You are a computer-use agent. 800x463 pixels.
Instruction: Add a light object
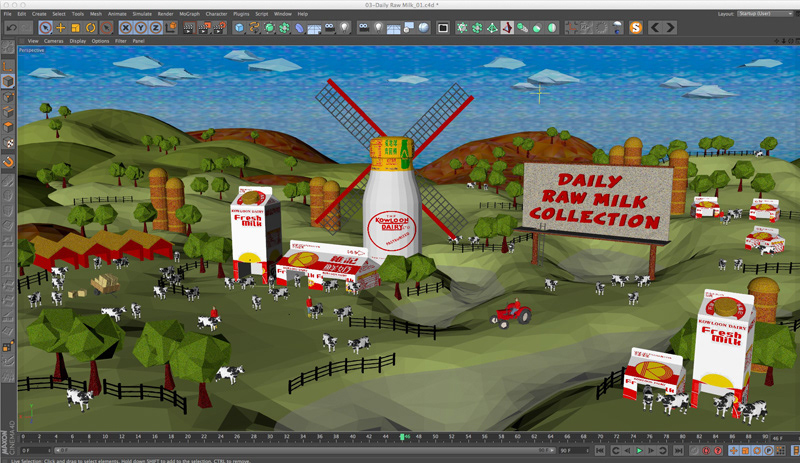click(345, 28)
